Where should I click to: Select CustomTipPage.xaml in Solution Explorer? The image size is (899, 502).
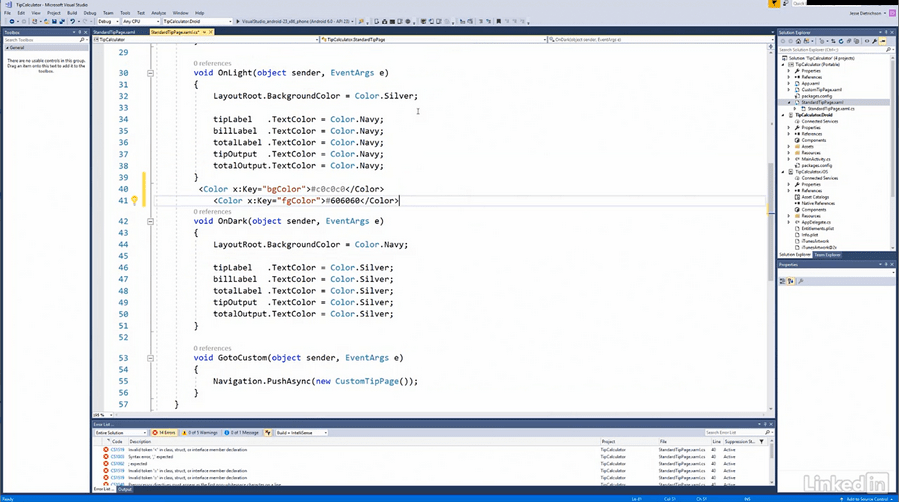click(821, 90)
